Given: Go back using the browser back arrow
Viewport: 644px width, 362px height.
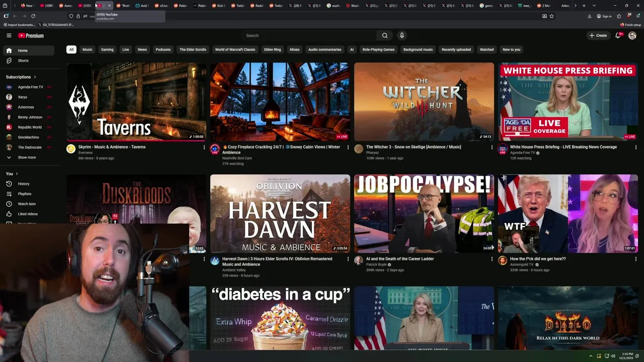Looking at the screenshot, I should coord(15,16).
